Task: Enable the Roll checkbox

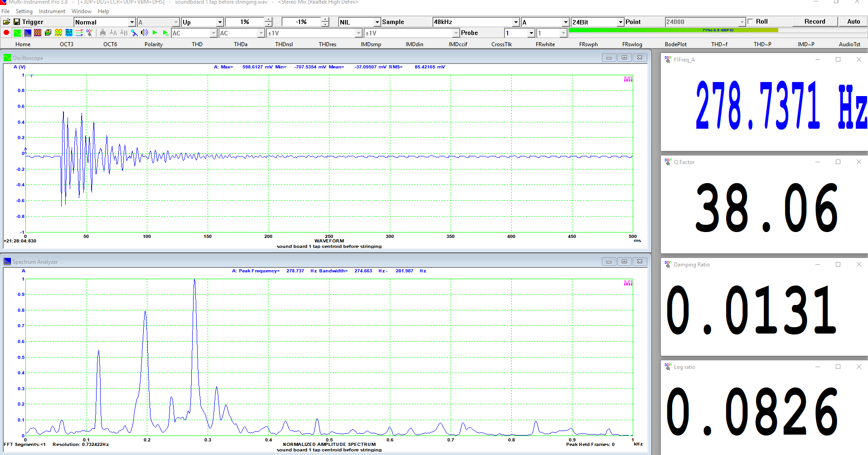Action: coord(751,21)
